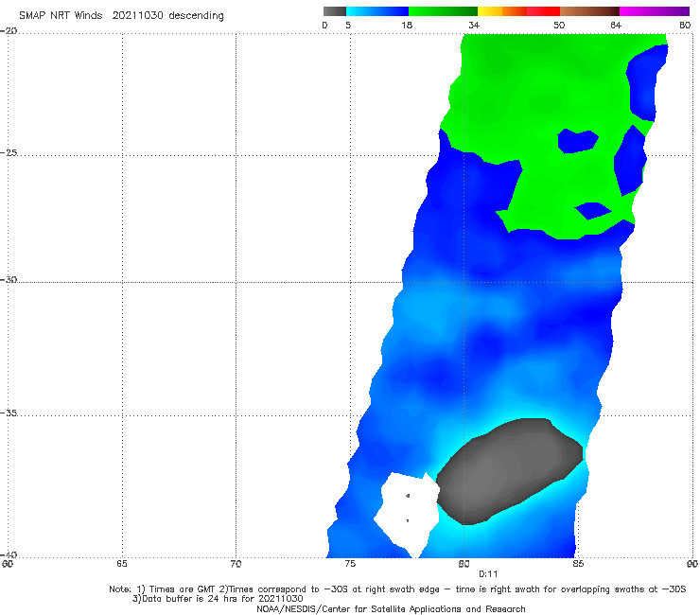Click the 'Note: 1) Times are GMT' footnote line

pos(397,589)
